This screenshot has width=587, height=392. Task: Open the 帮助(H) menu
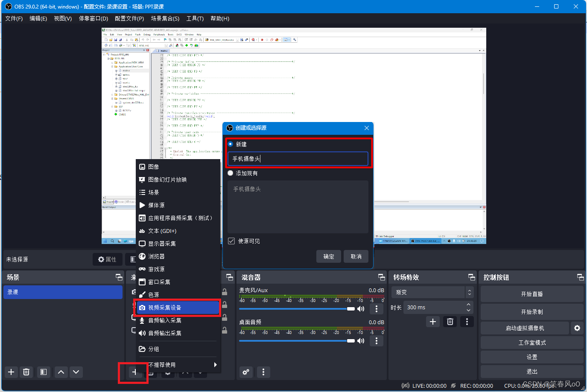[x=220, y=18]
